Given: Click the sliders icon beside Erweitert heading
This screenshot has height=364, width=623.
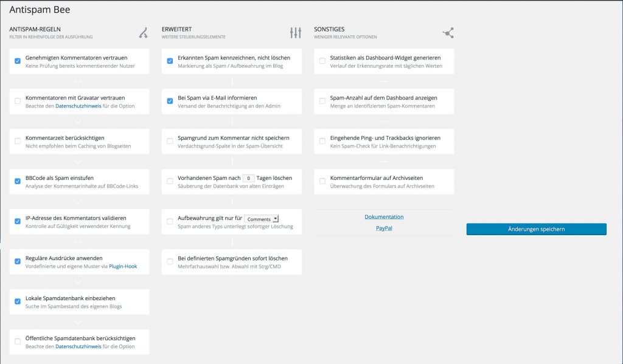Looking at the screenshot, I should click(x=296, y=32).
